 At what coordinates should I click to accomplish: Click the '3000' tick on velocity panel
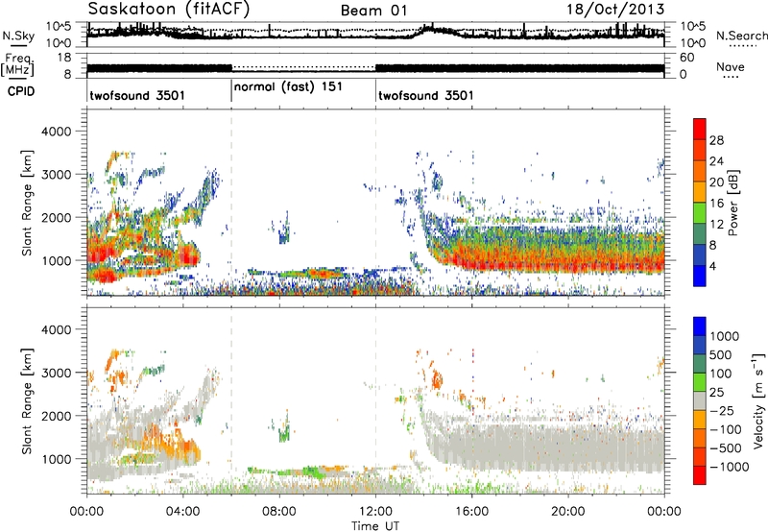point(57,373)
